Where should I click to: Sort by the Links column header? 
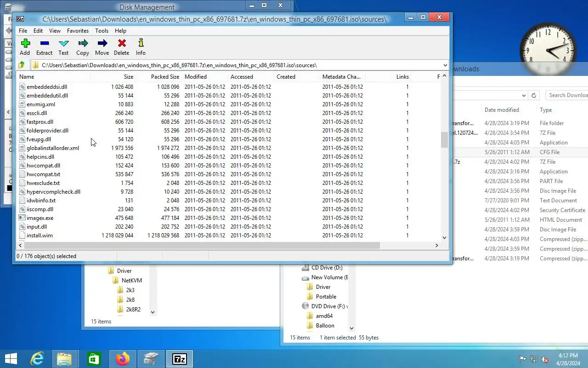click(389, 77)
